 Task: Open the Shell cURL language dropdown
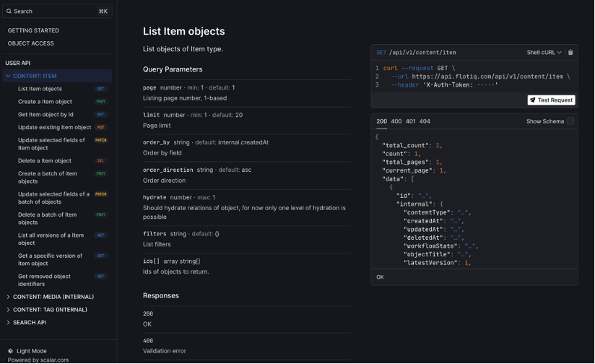tap(544, 53)
